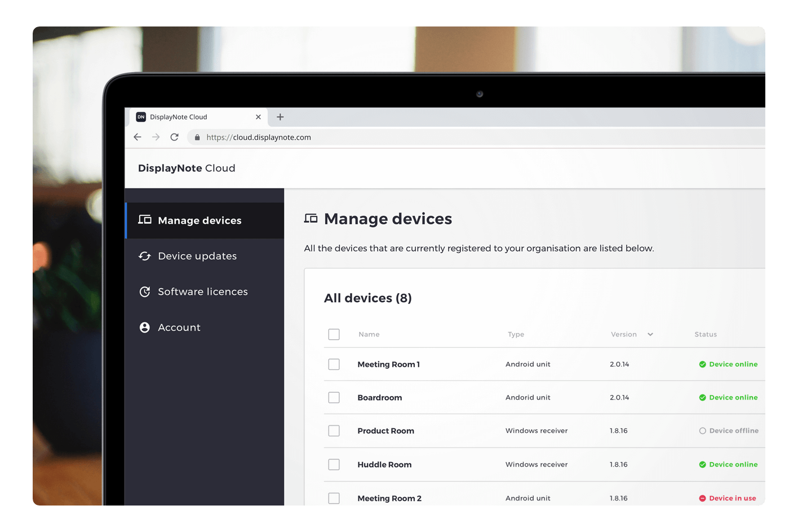Open Manage devices in the sidebar
798x532 pixels.
[205, 220]
